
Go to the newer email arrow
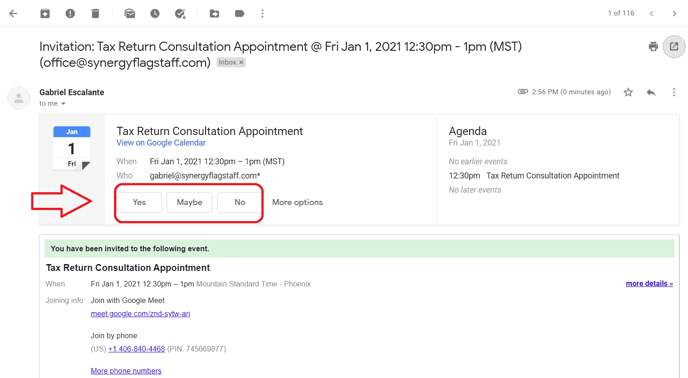(652, 14)
